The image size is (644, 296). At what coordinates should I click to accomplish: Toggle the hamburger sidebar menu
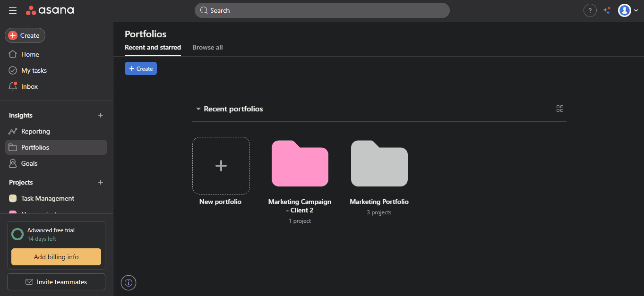pyautogui.click(x=13, y=10)
